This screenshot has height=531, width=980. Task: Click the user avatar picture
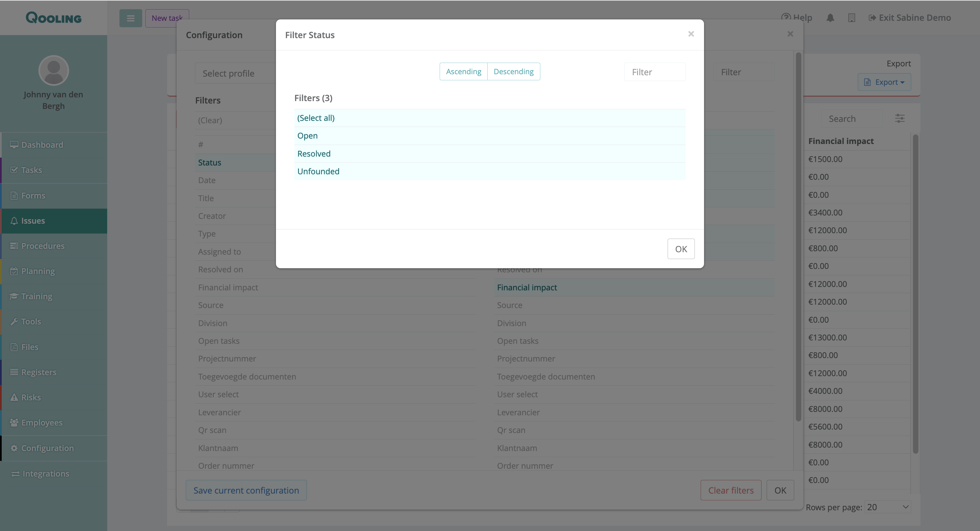[54, 71]
